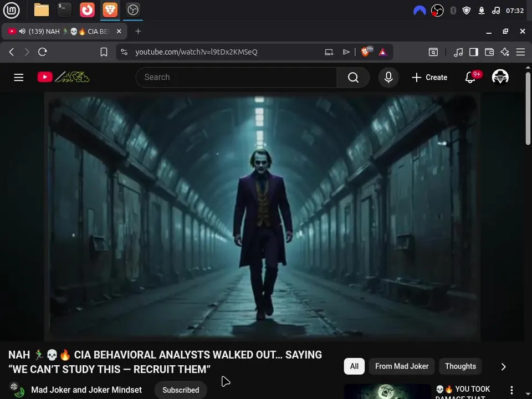This screenshot has height=399, width=532.
Task: Open Brave playlist music icon in toolbar
Action: (458, 52)
